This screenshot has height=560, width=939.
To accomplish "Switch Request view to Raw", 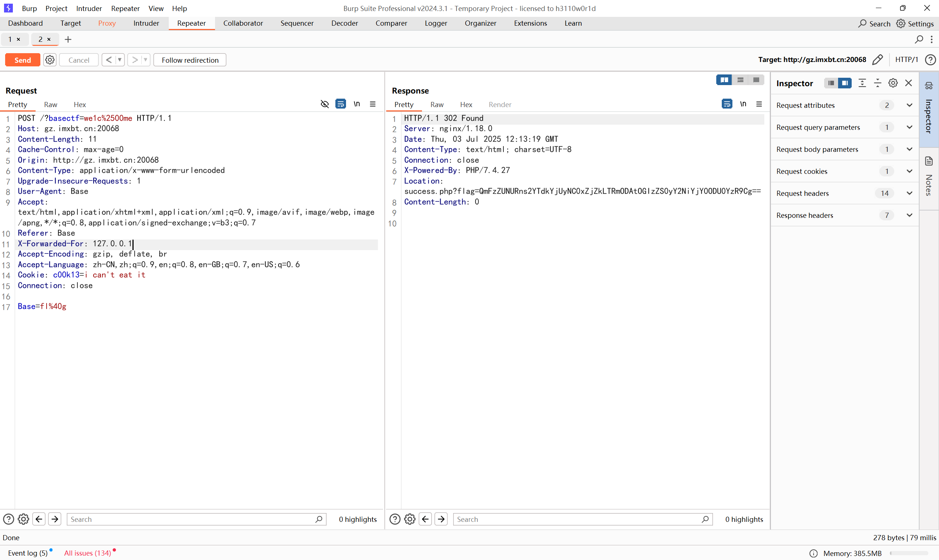I will 50,105.
